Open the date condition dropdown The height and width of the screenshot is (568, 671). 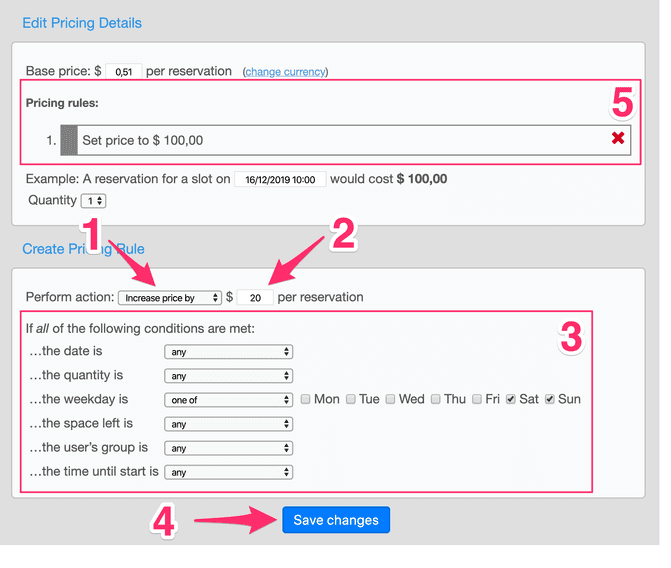229,352
